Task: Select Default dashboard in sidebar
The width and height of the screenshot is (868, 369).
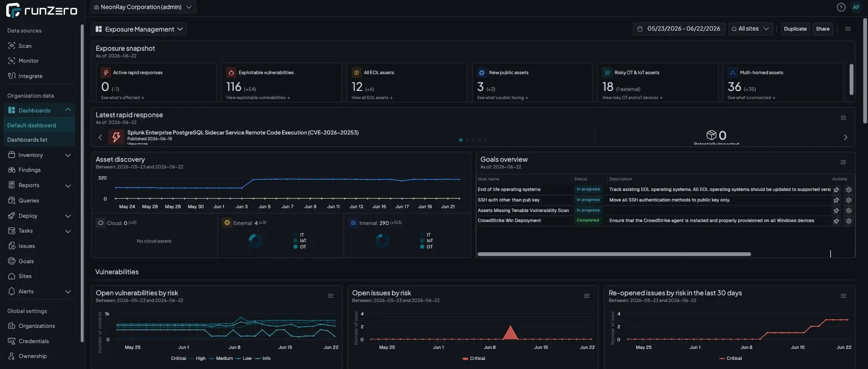Action: 39,125
